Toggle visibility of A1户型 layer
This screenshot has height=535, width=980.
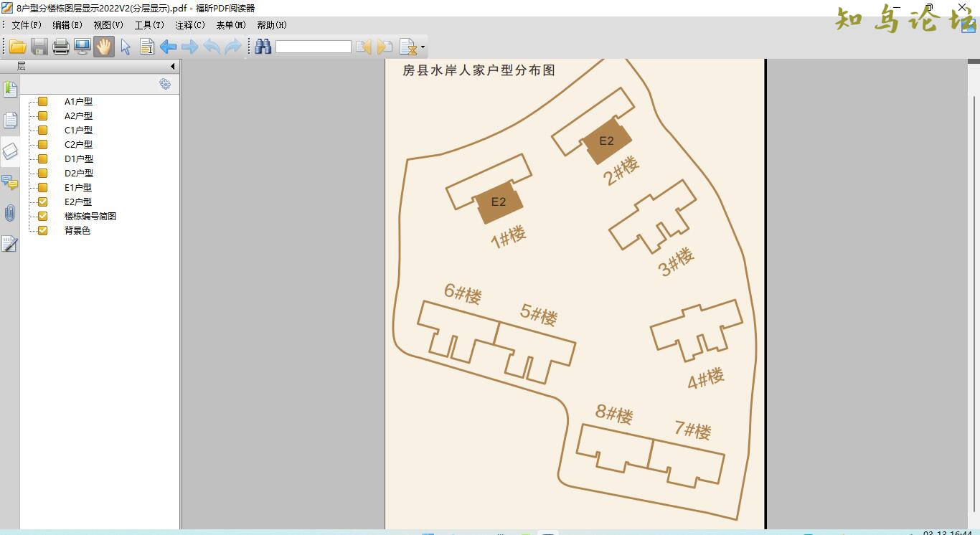[42, 102]
